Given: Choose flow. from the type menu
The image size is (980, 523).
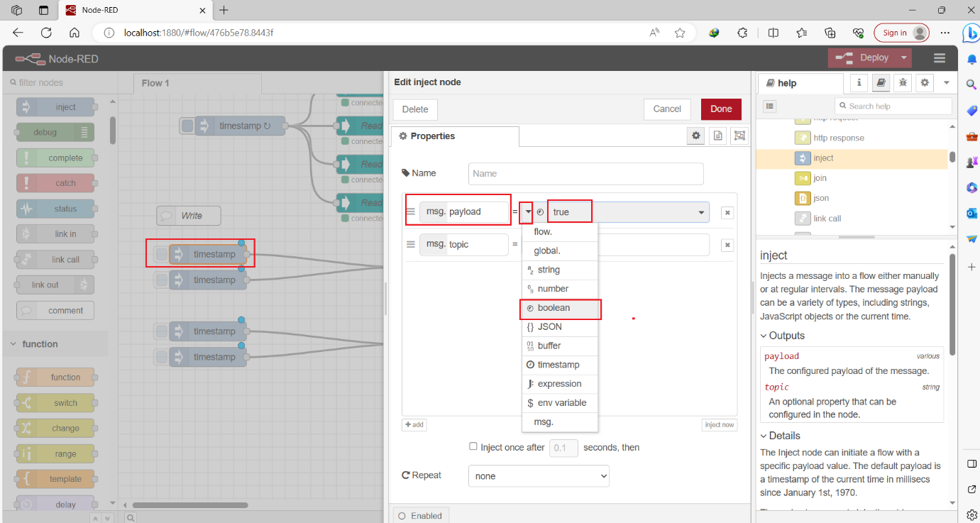Looking at the screenshot, I should click(x=560, y=232).
